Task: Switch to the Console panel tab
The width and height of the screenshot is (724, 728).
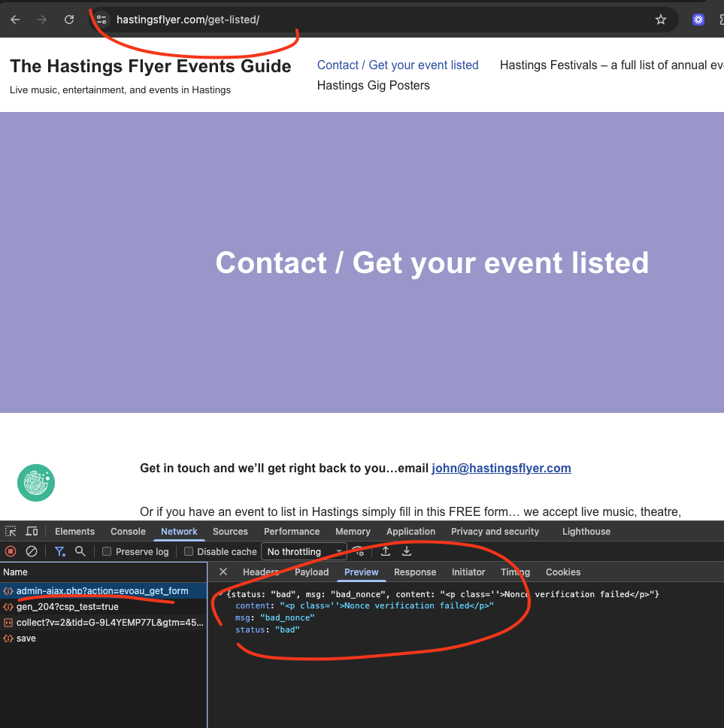Action: [x=128, y=532]
